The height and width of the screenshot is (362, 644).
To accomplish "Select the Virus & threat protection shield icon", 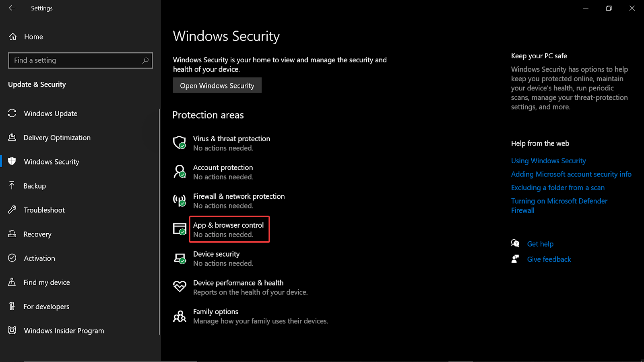I will click(x=180, y=143).
